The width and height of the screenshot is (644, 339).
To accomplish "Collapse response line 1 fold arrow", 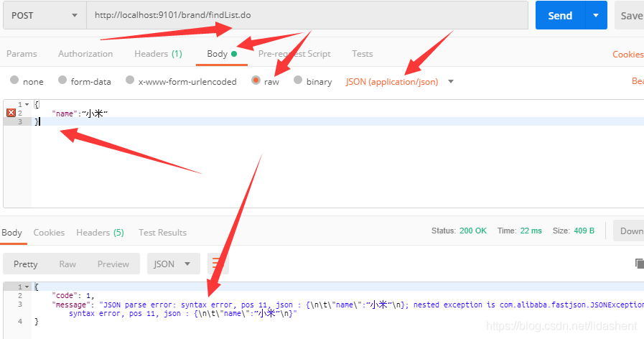I will pos(27,287).
